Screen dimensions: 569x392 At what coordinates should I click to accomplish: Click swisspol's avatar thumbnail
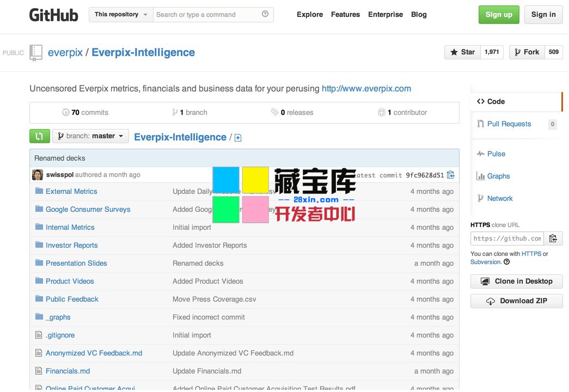coord(38,175)
